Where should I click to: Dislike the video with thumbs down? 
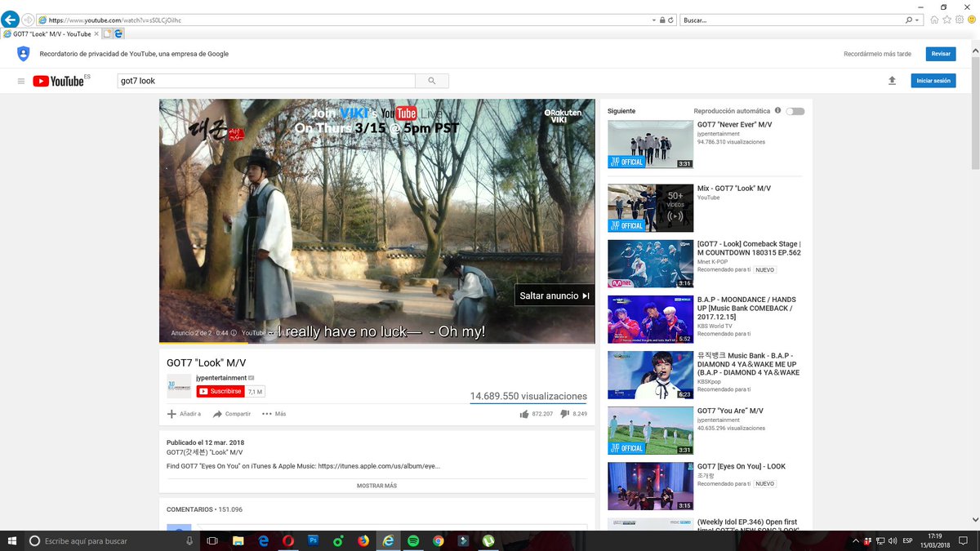click(565, 414)
